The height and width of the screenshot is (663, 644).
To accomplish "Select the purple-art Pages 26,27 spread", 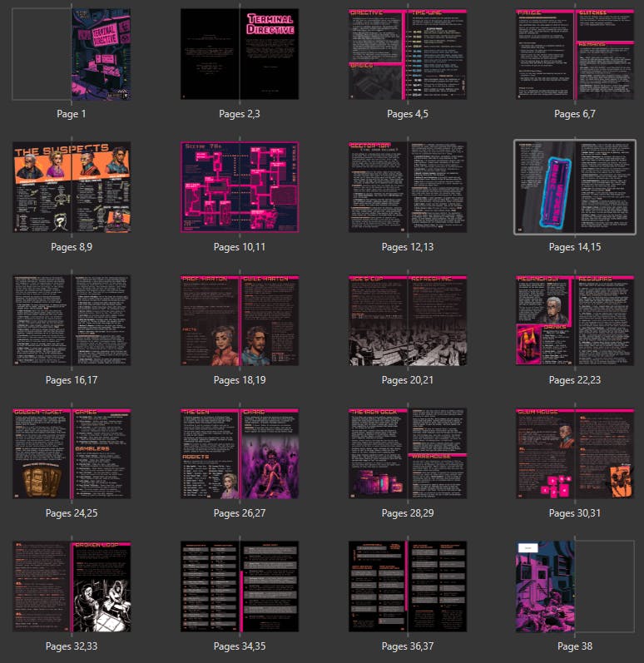I will pyautogui.click(x=240, y=453).
